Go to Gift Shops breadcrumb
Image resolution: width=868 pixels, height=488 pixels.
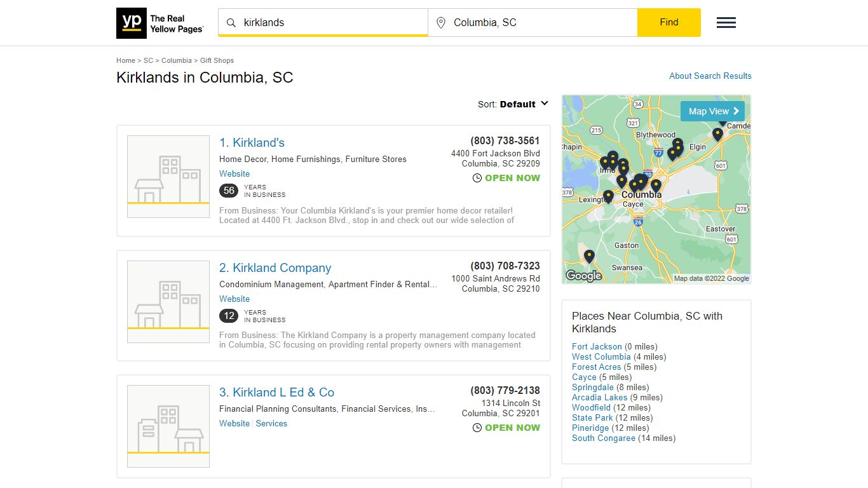tap(217, 60)
